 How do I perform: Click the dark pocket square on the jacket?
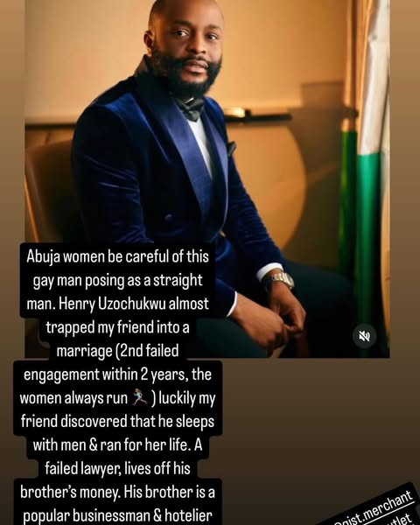click(231, 148)
